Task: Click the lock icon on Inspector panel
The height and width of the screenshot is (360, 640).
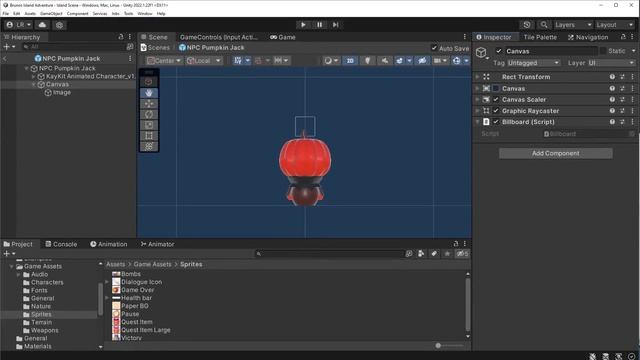Action: (x=623, y=37)
